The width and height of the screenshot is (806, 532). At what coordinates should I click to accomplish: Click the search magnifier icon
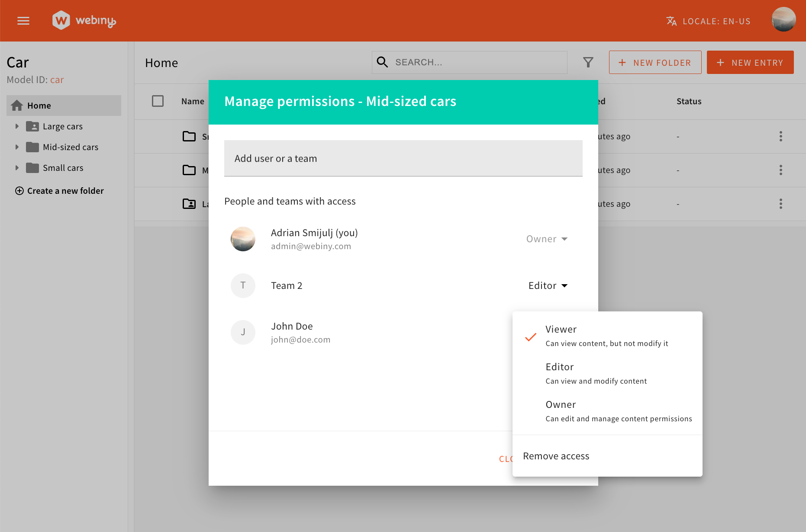pyautogui.click(x=382, y=62)
